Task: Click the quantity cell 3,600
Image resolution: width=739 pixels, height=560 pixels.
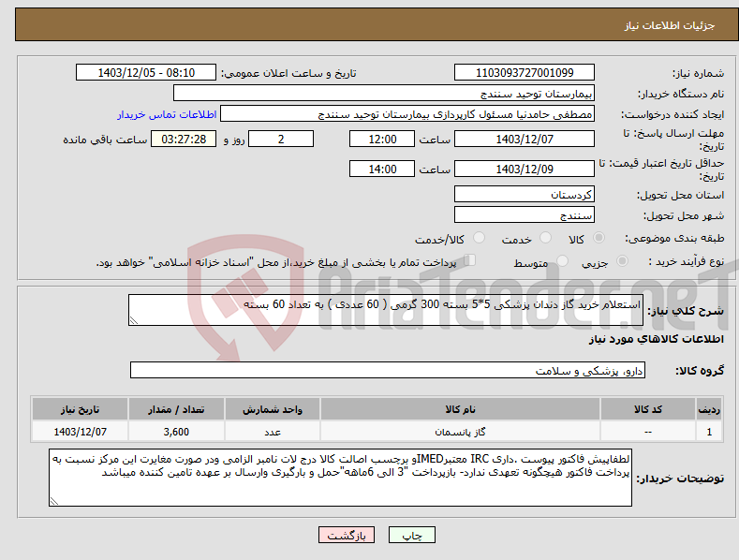Action: (x=176, y=432)
